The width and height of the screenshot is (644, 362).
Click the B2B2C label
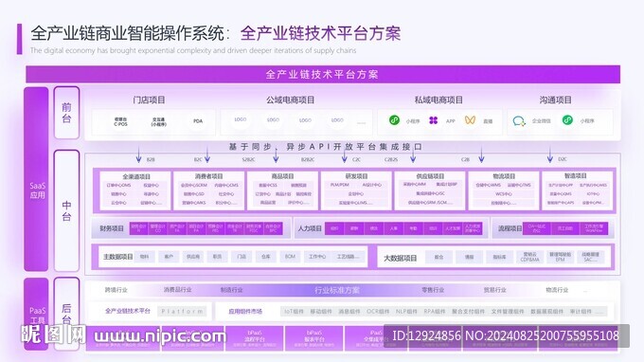[308, 159]
